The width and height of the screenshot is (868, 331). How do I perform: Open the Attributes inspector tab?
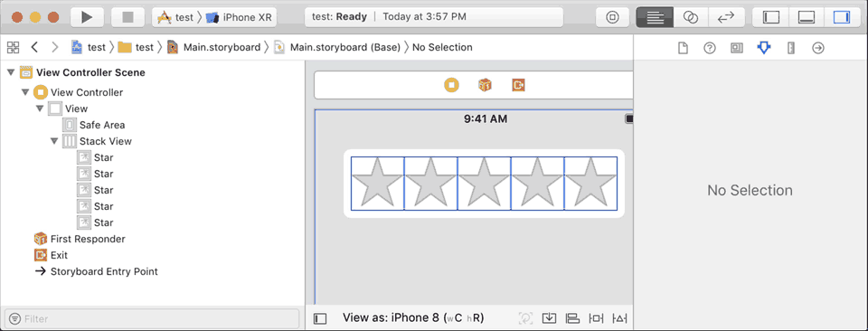click(x=764, y=48)
